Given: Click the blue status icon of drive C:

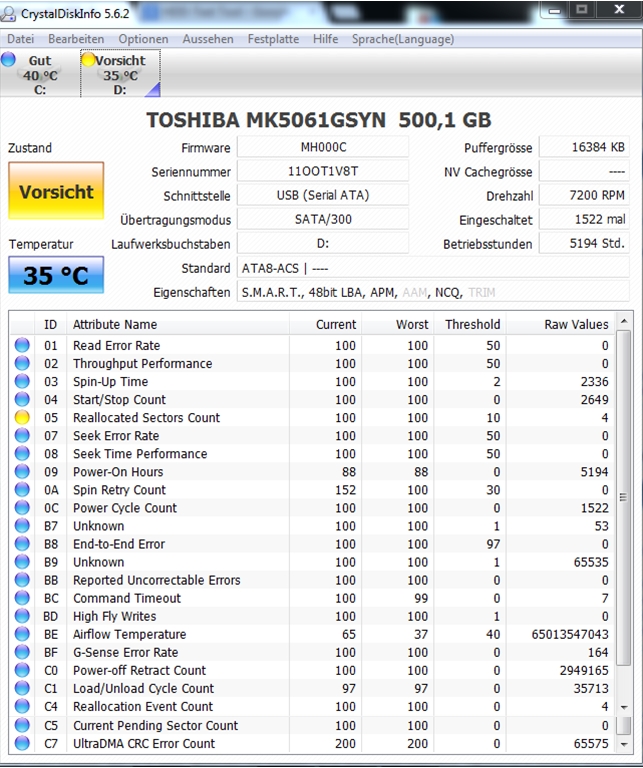Looking at the screenshot, I should tap(8, 60).
